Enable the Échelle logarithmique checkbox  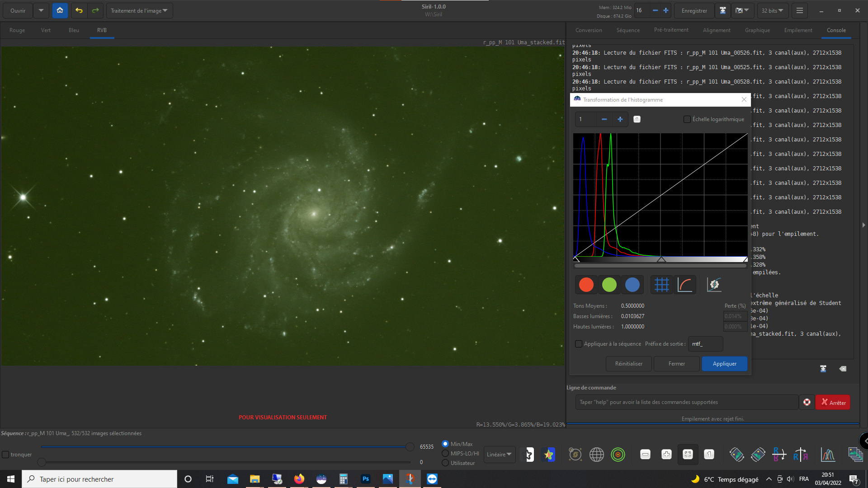coord(687,119)
